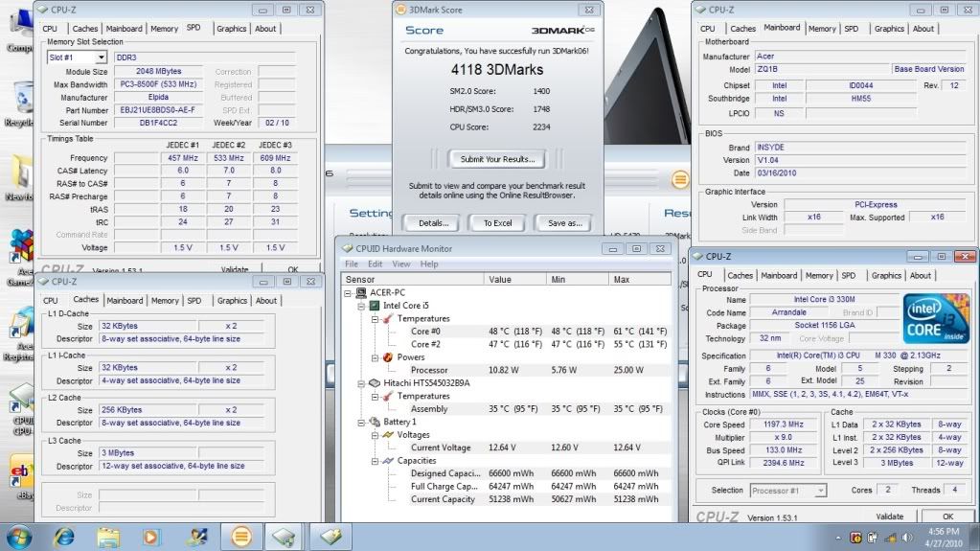Image resolution: width=980 pixels, height=551 pixels.
Task: Click the Intel Core i5 chip icon
Action: pyautogui.click(x=374, y=306)
